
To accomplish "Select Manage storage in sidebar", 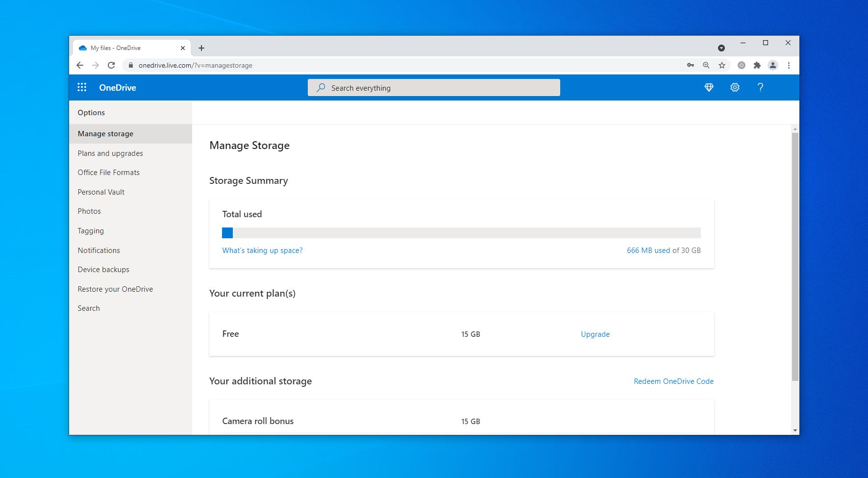I will 130,134.
